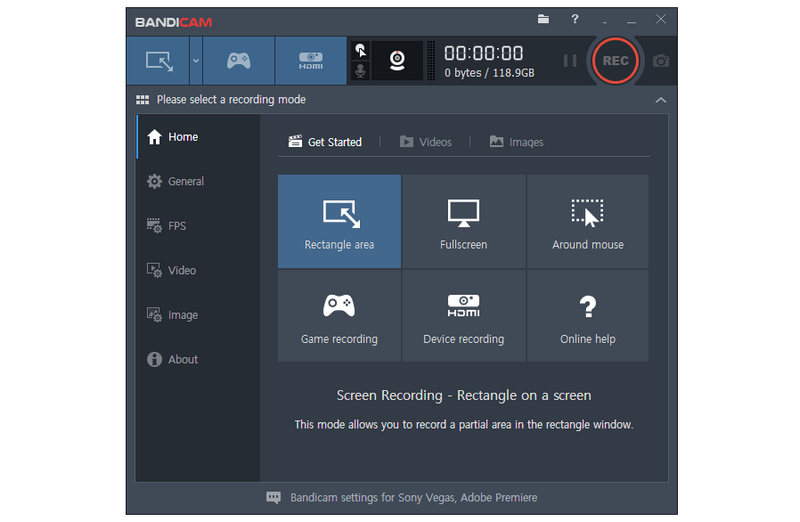Click the 00:00:00 recording timer
The image size is (800, 522).
point(483,53)
